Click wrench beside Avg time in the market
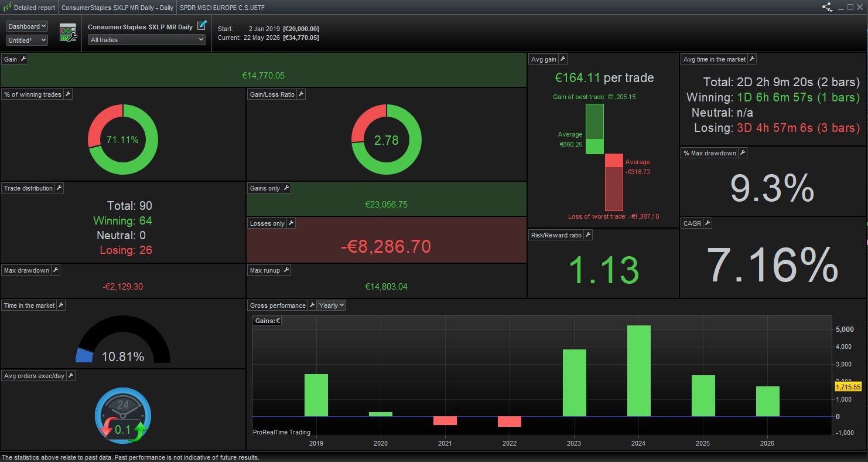This screenshot has width=868, height=462. [752, 59]
